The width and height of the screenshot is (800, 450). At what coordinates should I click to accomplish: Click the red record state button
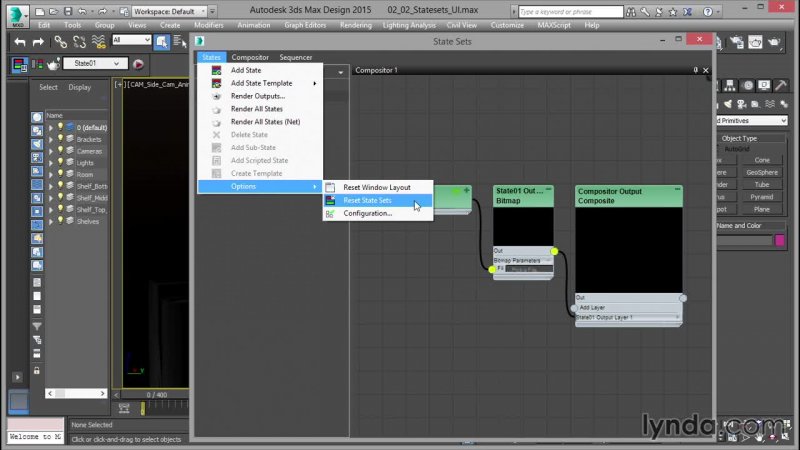pyautogui.click(x=138, y=64)
